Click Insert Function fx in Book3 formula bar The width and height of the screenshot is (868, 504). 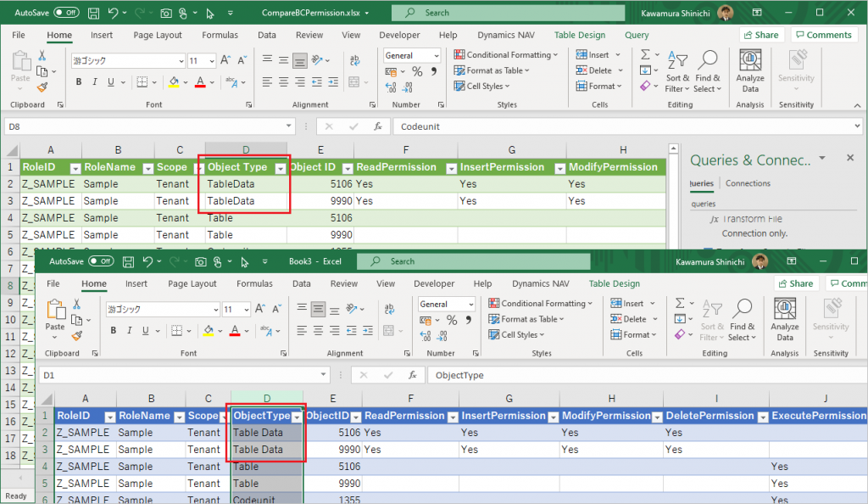pos(413,375)
